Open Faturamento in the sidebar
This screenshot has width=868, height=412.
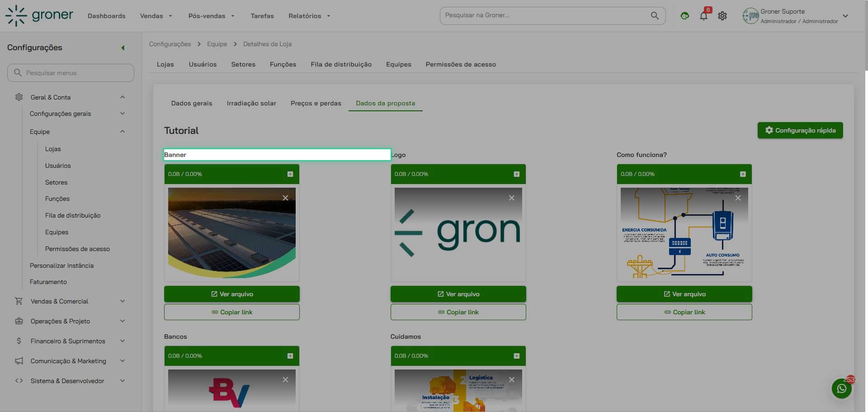tap(48, 282)
